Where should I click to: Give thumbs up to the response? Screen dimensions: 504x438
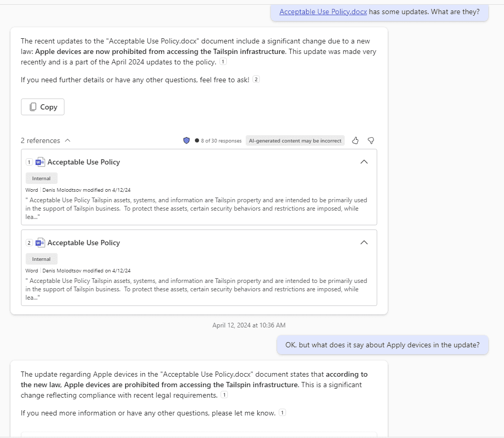pyautogui.click(x=355, y=141)
